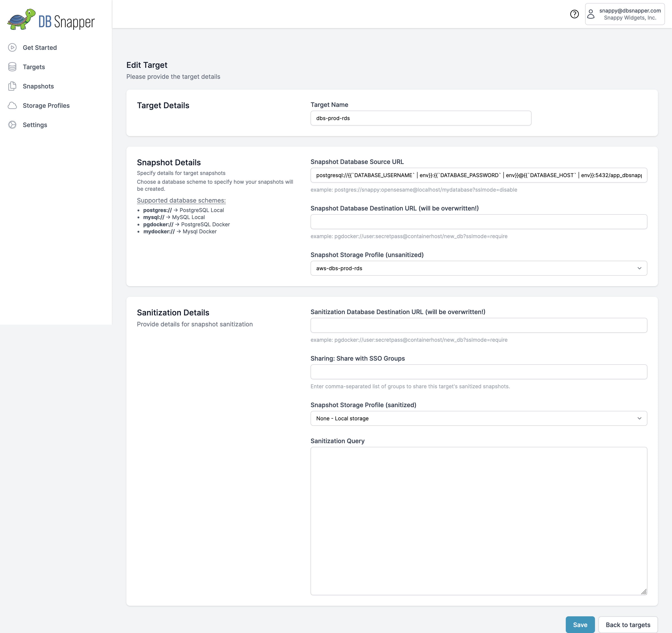Image resolution: width=672 pixels, height=633 pixels.
Task: Navigate to Storage Profiles section
Action: (46, 105)
